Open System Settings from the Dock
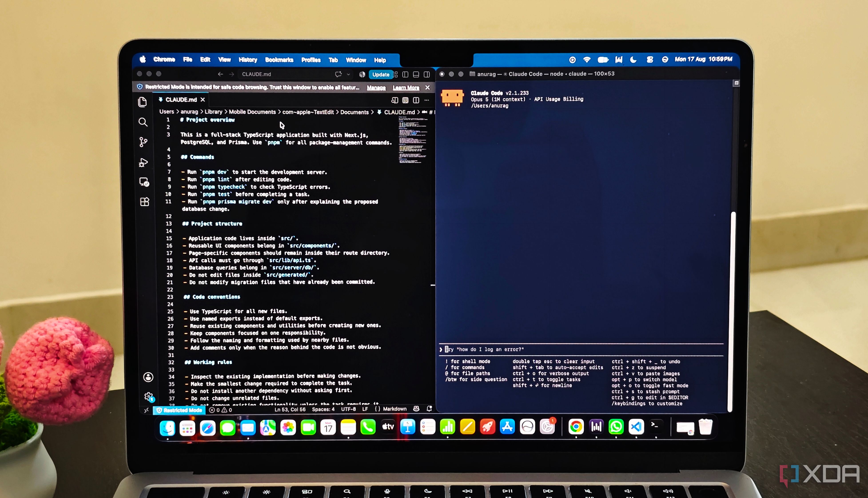The image size is (868, 498). pos(547,427)
